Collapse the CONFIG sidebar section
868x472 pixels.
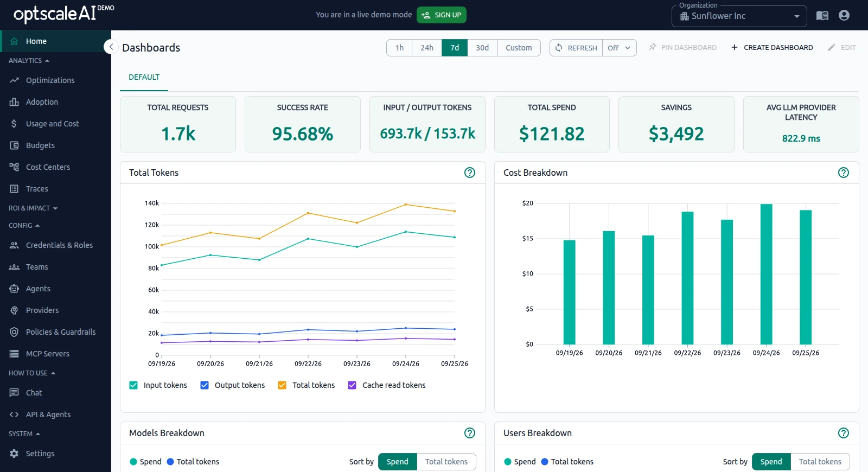click(24, 226)
